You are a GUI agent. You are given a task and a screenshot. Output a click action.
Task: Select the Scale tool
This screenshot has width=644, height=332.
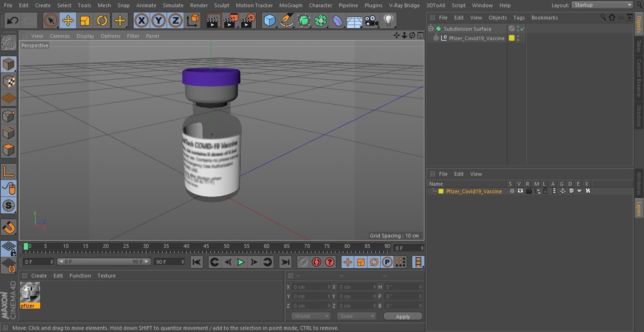85,21
